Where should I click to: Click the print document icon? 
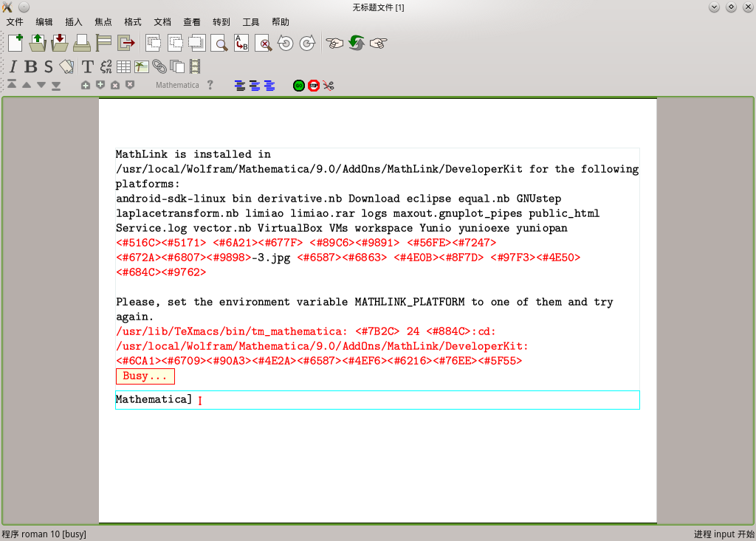[x=82, y=43]
